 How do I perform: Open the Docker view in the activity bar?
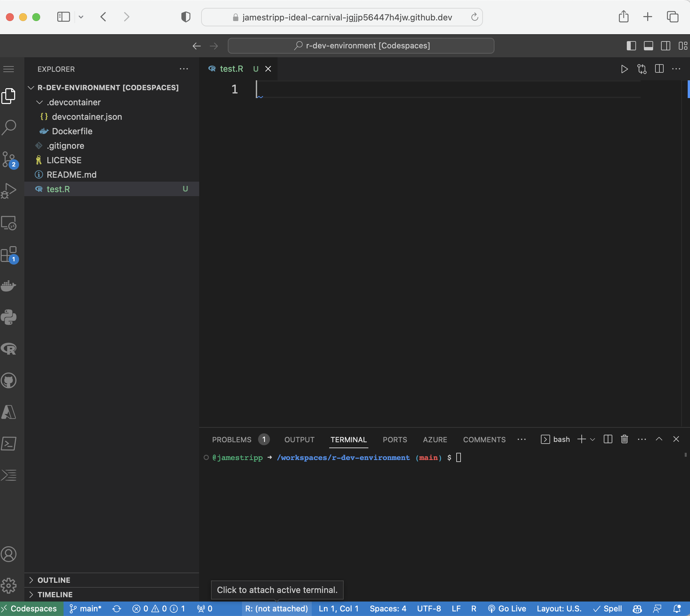coord(9,286)
